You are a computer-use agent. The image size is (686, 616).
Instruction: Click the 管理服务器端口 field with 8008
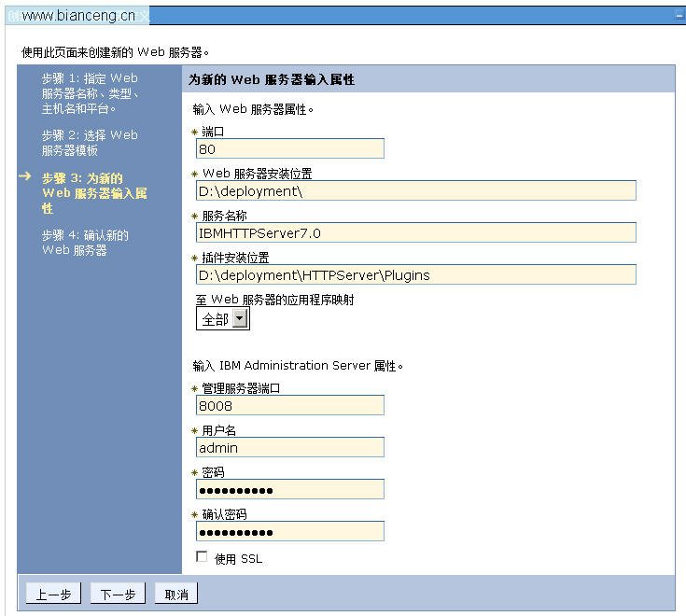tap(290, 406)
